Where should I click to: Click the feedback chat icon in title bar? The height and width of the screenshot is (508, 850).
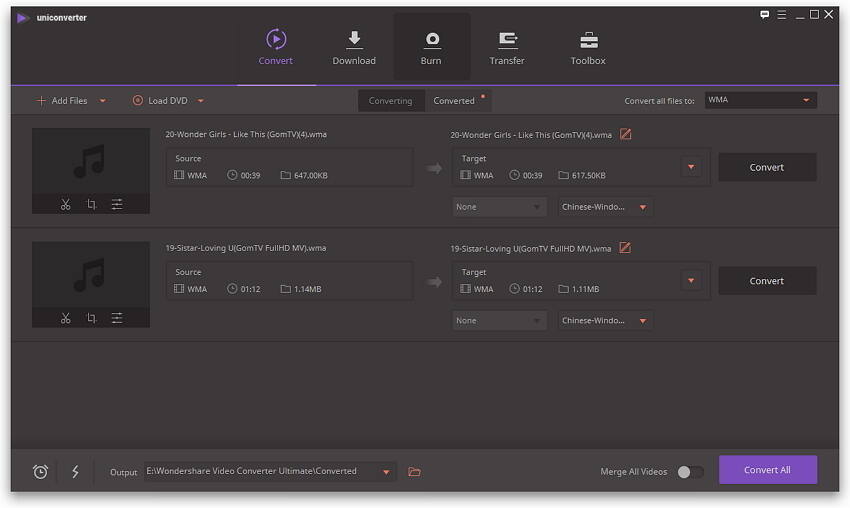point(764,15)
